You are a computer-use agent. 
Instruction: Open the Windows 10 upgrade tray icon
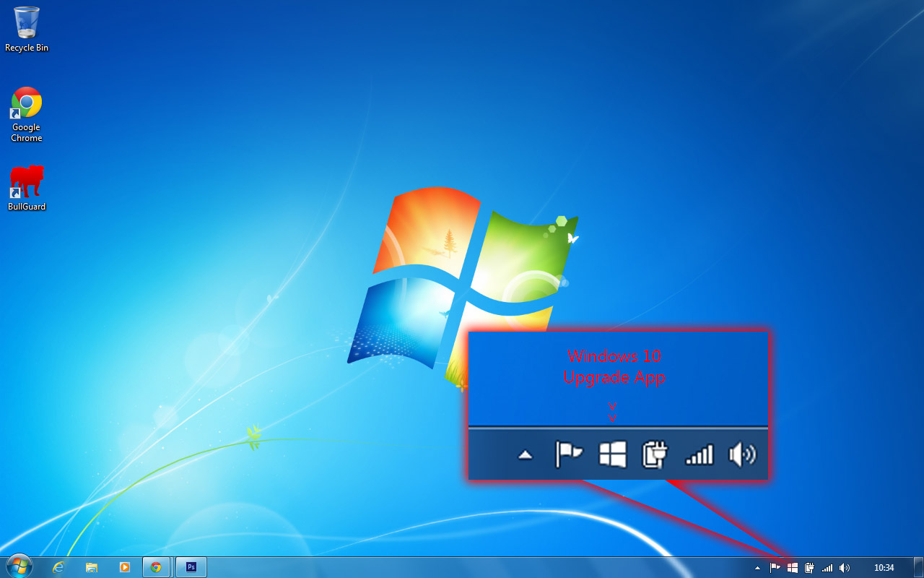pyautogui.click(x=793, y=568)
